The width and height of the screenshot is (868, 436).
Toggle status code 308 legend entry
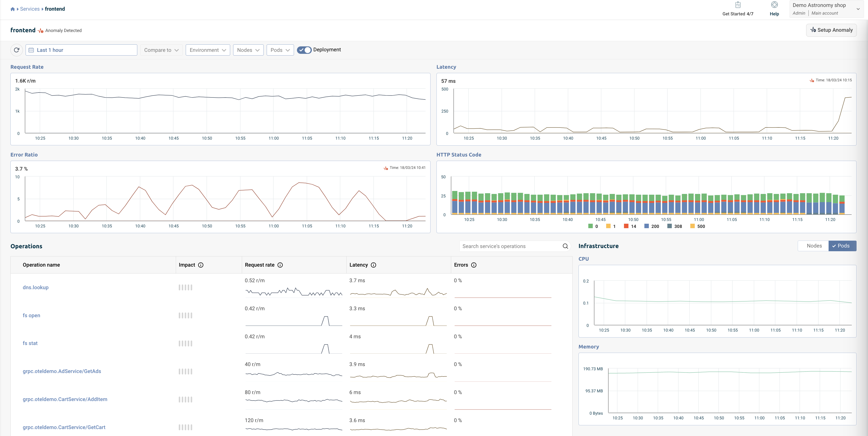(x=675, y=226)
